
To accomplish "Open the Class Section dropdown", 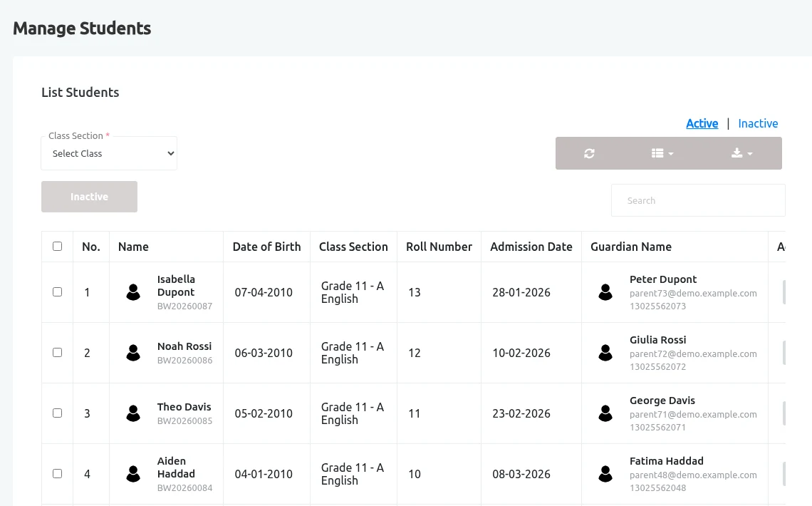I will [x=109, y=153].
